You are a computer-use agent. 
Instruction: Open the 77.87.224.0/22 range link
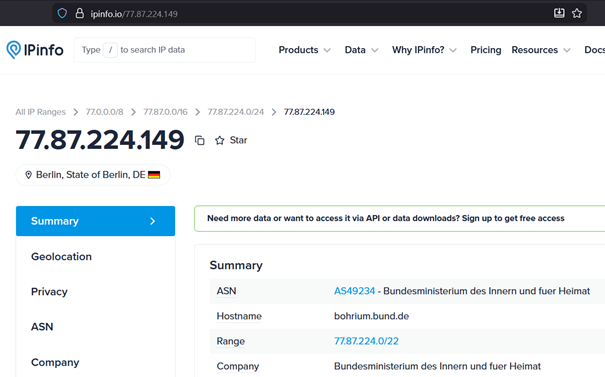point(366,341)
